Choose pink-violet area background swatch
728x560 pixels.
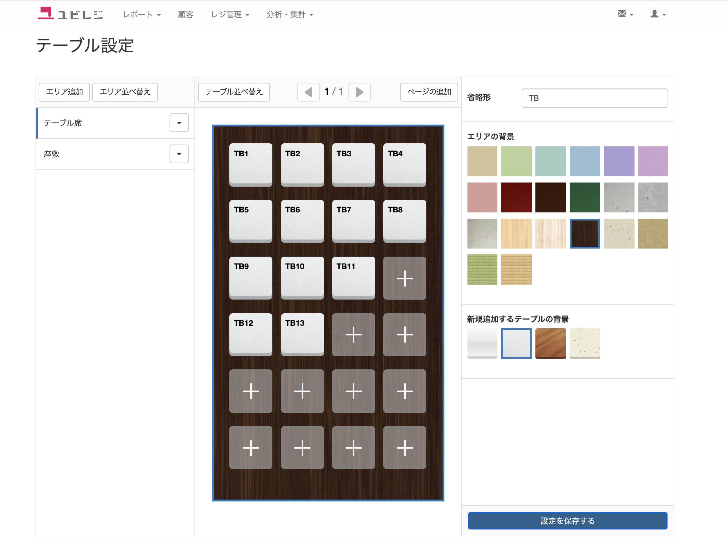(x=653, y=161)
